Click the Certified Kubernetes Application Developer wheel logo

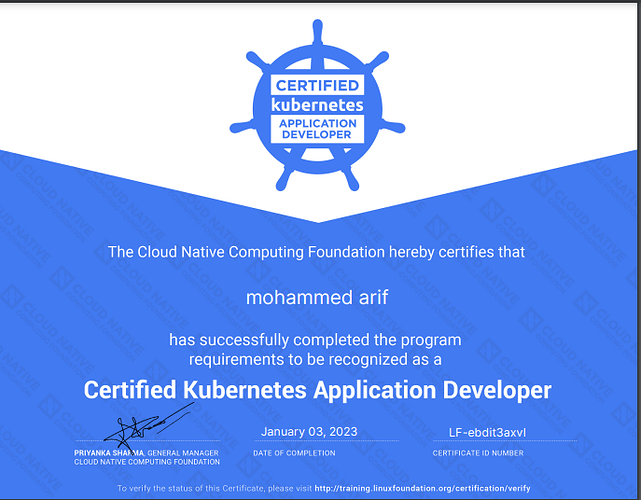coord(317,105)
